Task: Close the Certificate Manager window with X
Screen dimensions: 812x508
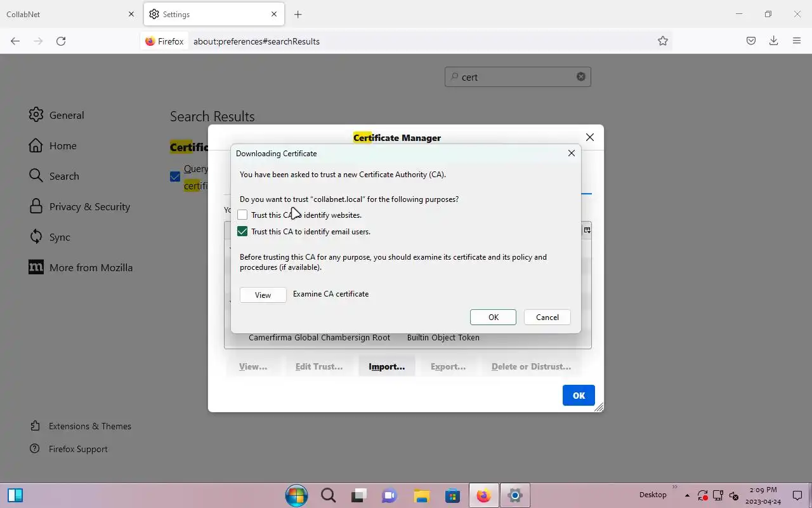Action: tap(590, 137)
